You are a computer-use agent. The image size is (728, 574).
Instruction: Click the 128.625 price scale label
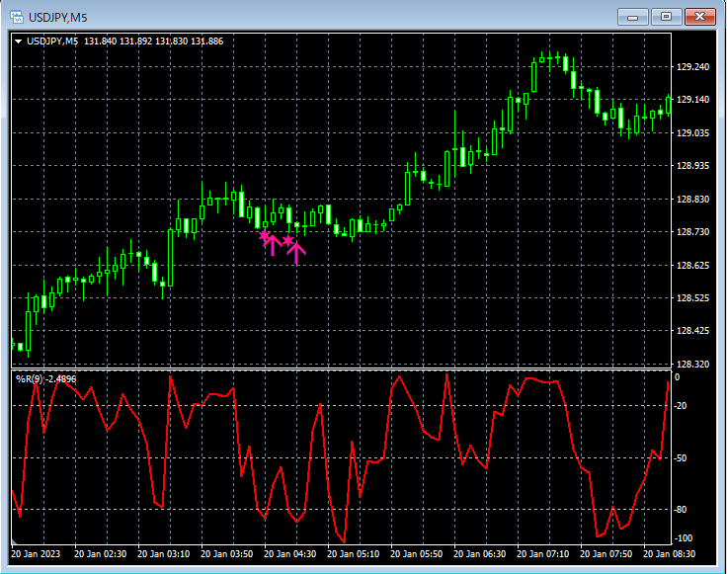692,266
